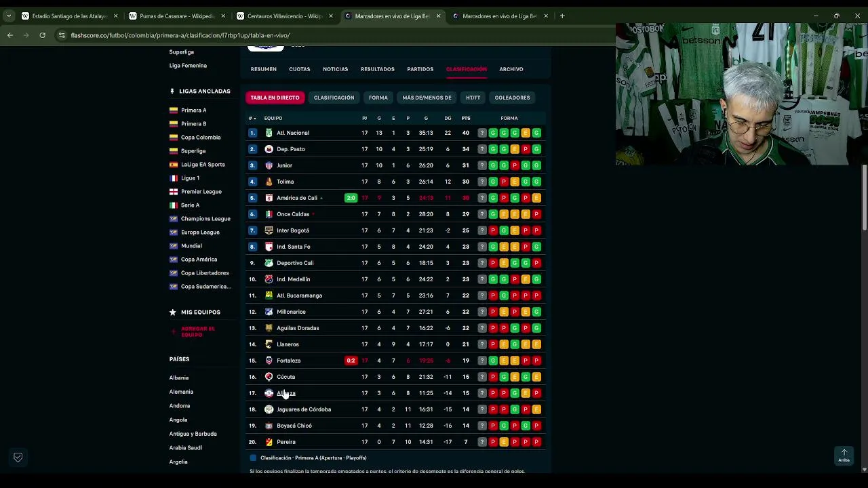
Task: Click the Millonarios team crest
Action: pos(269,312)
